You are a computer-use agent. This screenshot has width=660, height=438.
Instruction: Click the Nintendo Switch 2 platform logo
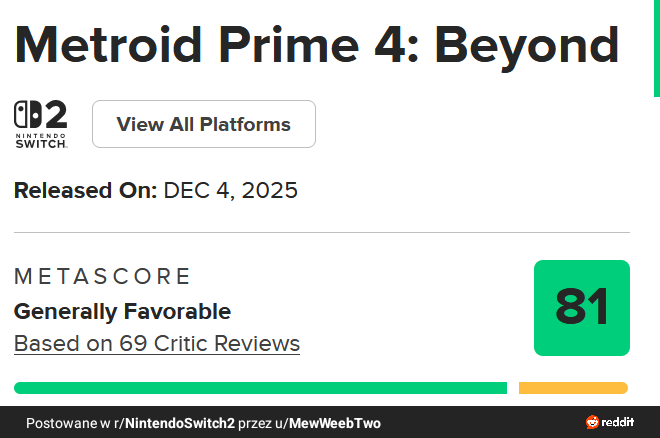pos(41,116)
